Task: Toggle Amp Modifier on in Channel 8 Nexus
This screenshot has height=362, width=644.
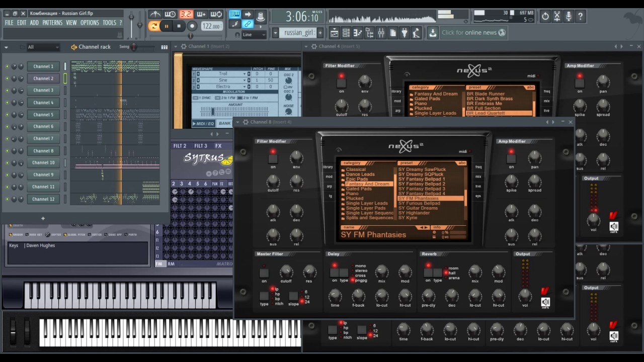Action: coord(511,159)
